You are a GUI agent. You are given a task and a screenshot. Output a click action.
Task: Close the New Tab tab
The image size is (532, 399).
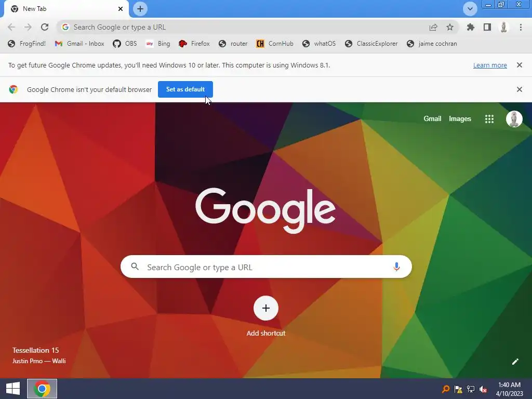121,9
